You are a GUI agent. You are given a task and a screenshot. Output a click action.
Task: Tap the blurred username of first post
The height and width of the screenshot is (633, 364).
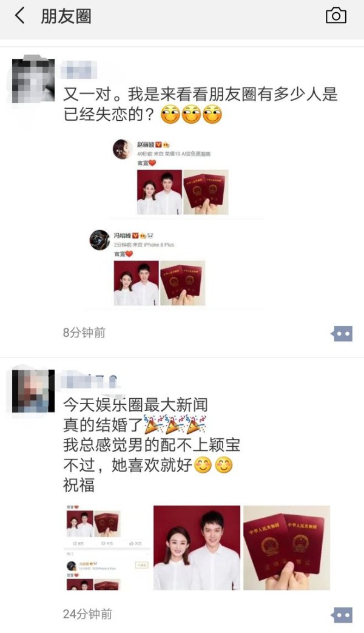pos(79,70)
